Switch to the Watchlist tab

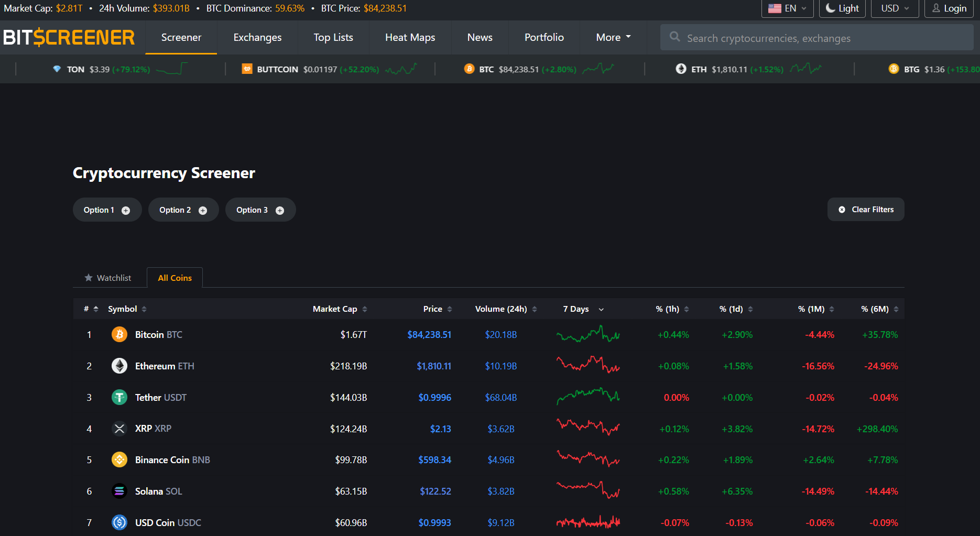[108, 278]
